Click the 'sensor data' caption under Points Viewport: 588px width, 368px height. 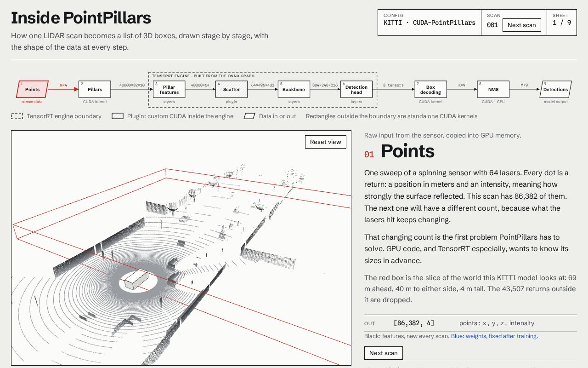[32, 102]
